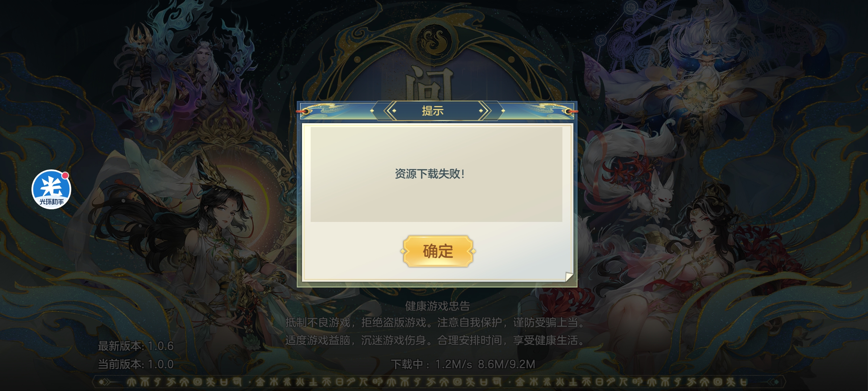The image size is (868, 391).
Task: Confirm the dialog with the 确定 button
Action: [438, 251]
